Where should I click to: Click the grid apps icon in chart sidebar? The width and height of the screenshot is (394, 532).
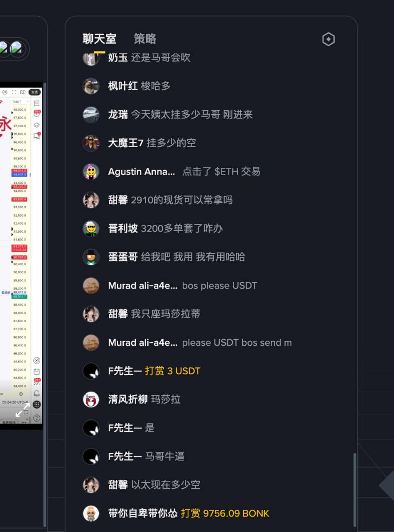click(x=37, y=404)
